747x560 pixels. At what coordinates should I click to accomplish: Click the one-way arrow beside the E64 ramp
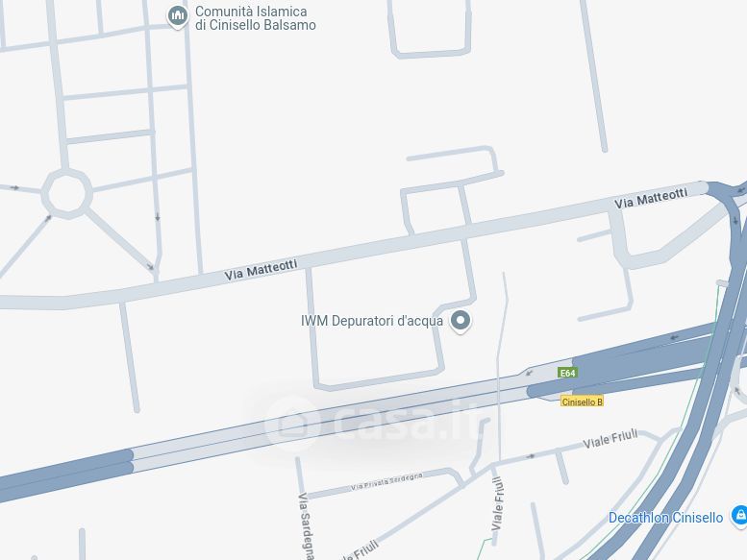tap(530, 372)
